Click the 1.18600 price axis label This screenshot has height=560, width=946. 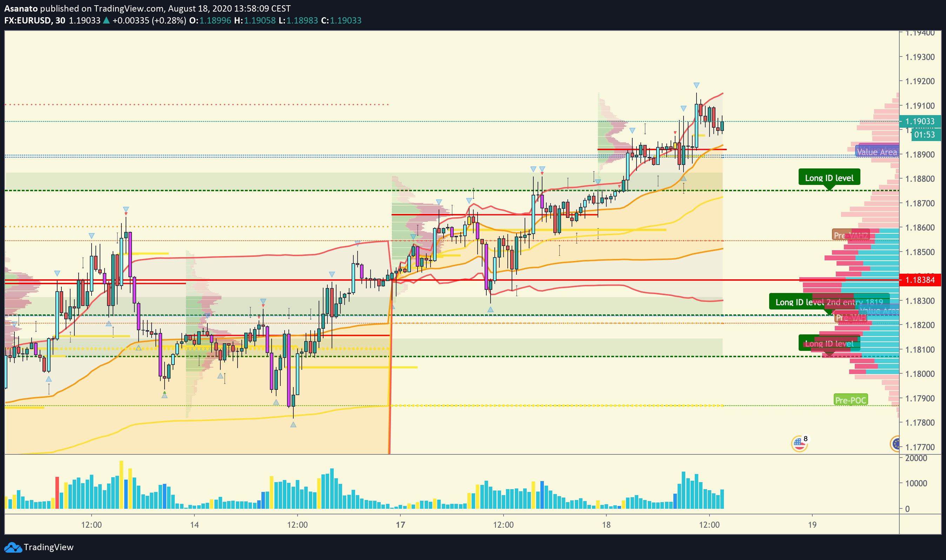[x=920, y=228]
